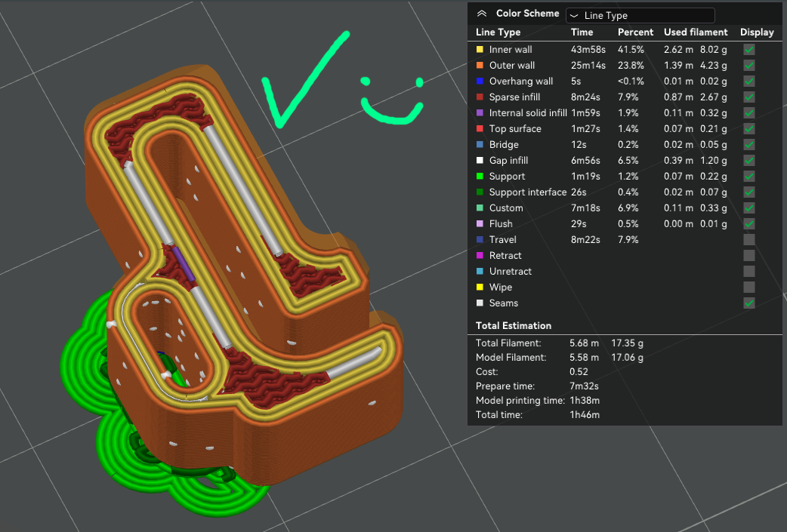Screen dimensions: 787x532
Task: Collapse the Color Scheme panel
Action: [482, 14]
